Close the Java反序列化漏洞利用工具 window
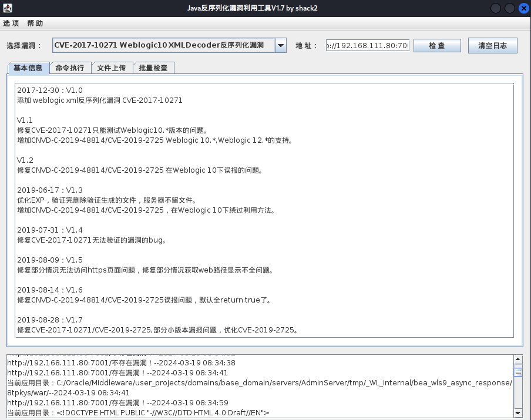 524,8
